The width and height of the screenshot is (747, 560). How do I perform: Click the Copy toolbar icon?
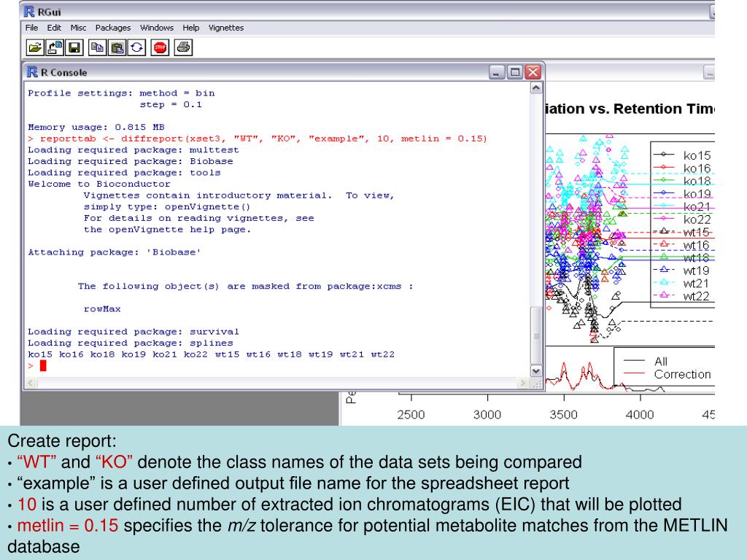coord(97,47)
